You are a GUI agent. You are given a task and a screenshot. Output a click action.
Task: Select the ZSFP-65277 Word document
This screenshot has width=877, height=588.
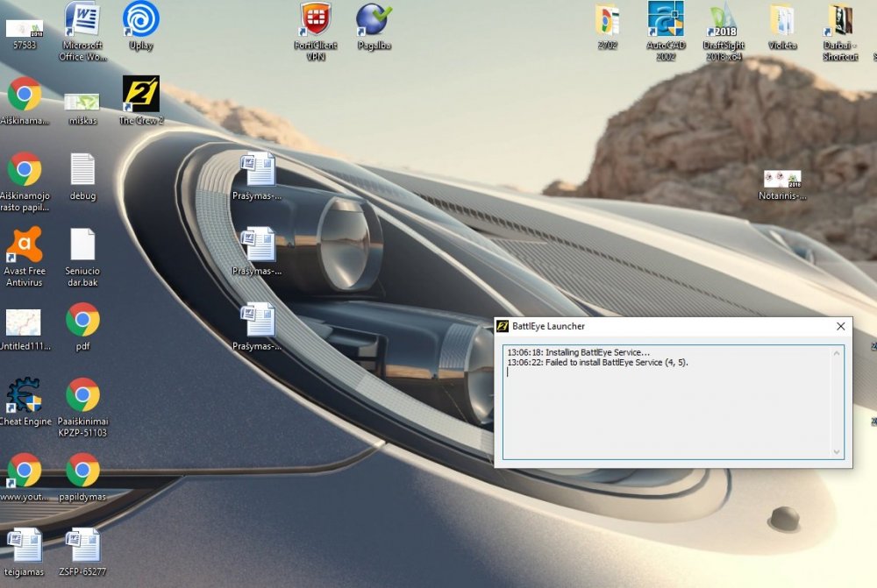[82, 545]
